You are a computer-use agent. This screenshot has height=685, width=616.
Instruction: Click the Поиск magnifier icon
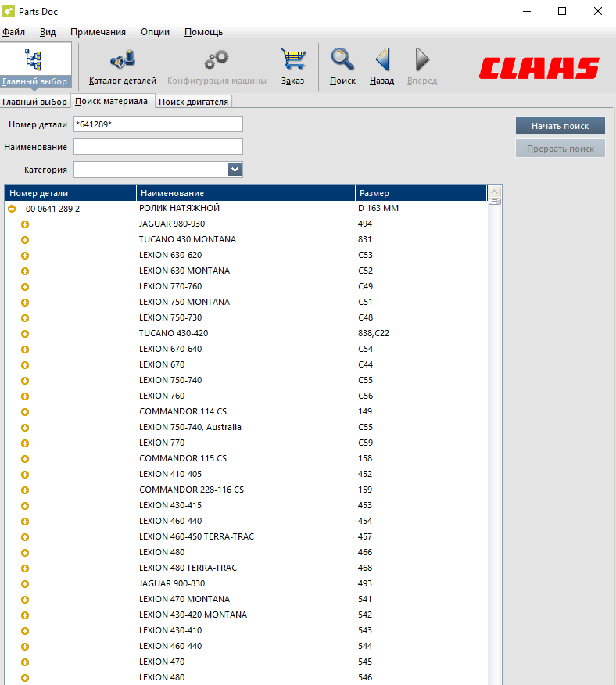click(x=342, y=59)
